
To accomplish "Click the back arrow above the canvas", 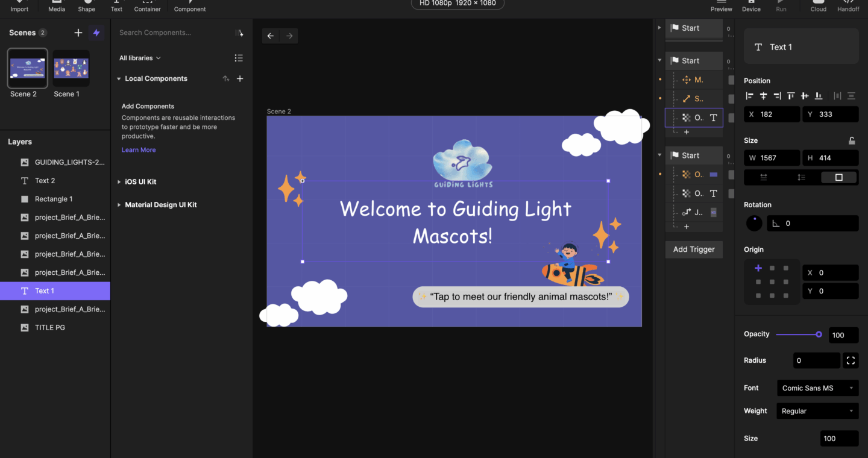I will (271, 36).
